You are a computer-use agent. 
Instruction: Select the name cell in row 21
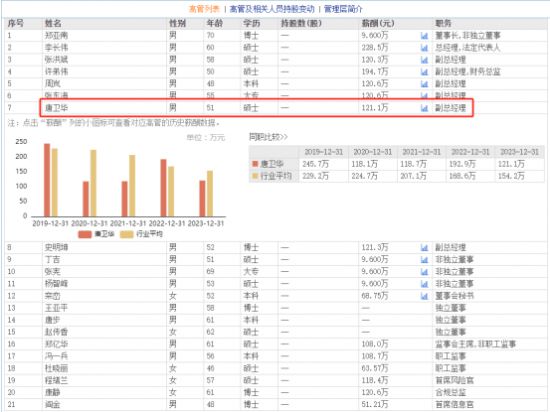(x=52, y=405)
